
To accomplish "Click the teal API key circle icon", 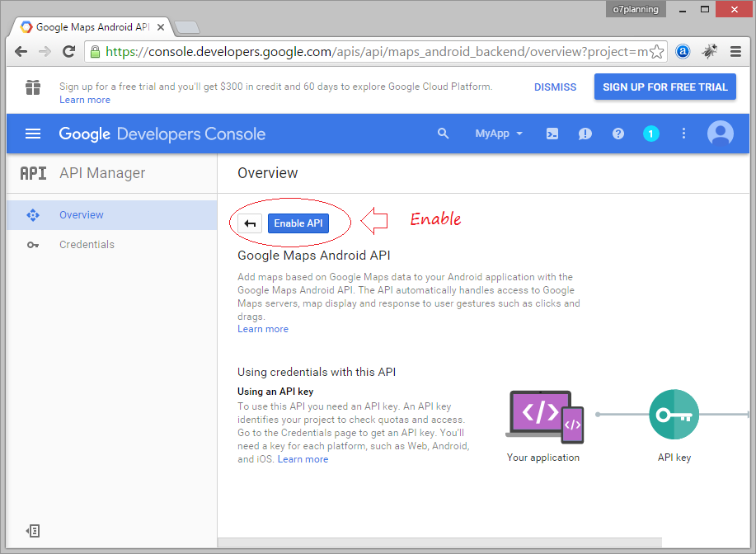I will (674, 415).
